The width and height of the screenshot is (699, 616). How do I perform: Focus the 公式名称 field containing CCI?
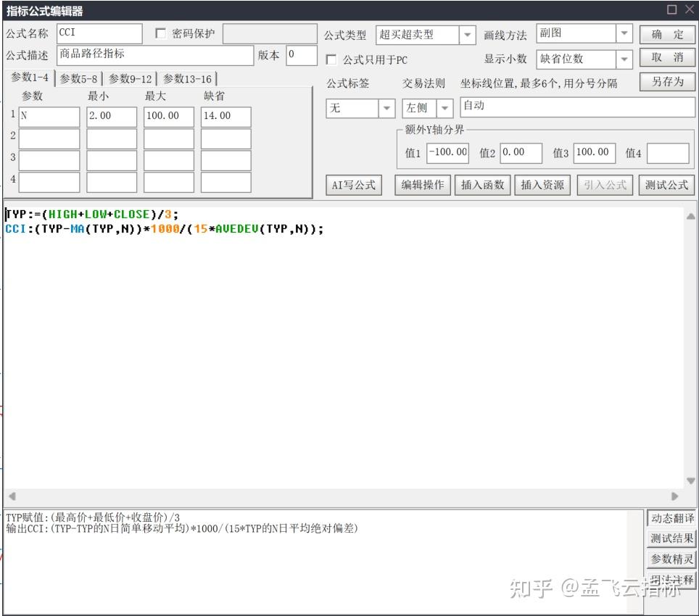pos(99,33)
